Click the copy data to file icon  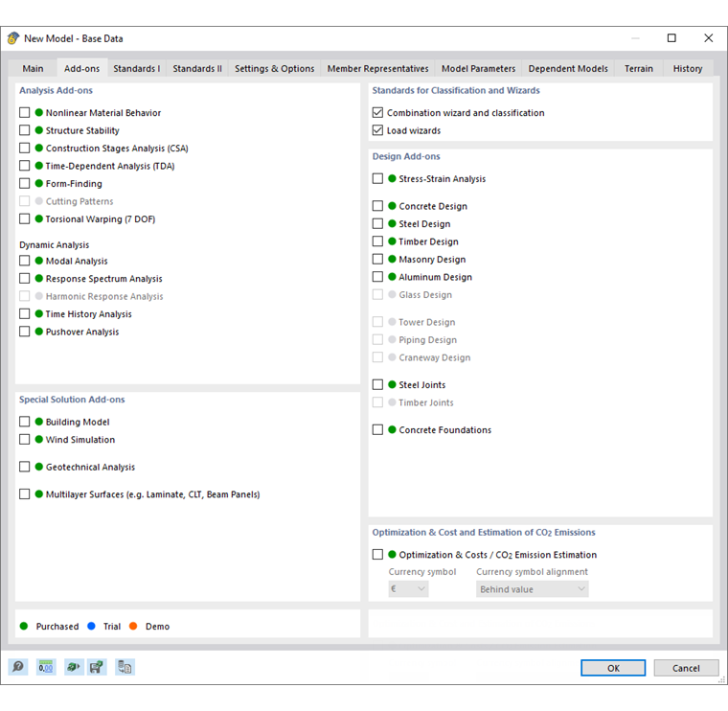click(125, 667)
